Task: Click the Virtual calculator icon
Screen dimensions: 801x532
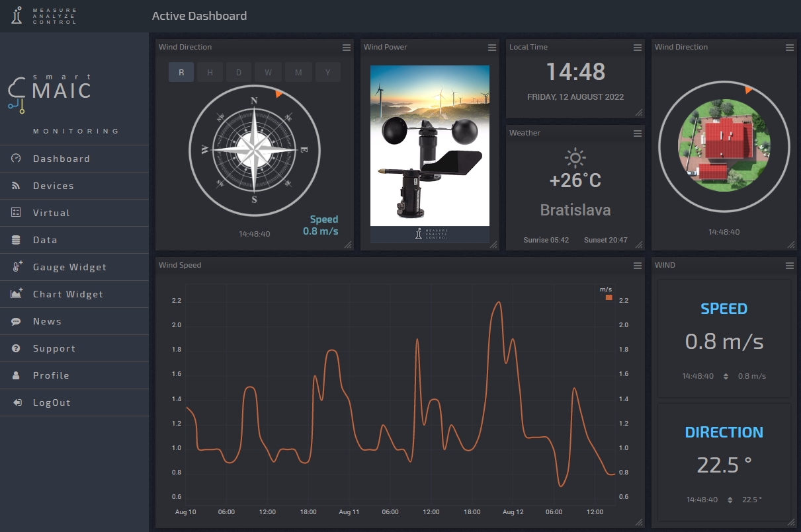Action: pyautogui.click(x=18, y=213)
